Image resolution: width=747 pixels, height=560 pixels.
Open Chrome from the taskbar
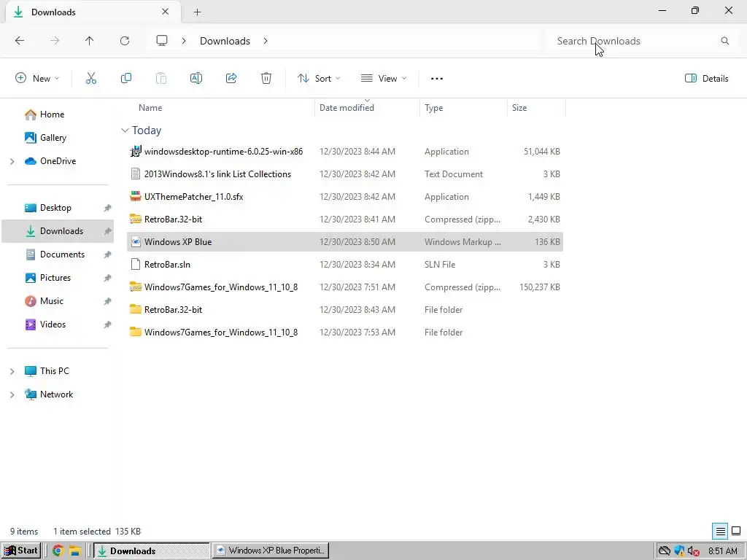coord(58,551)
